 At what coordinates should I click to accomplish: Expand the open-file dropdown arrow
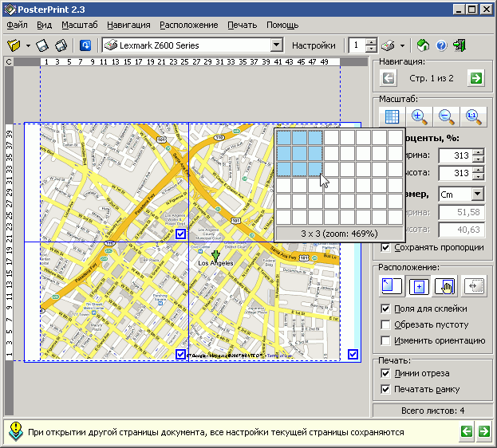pos(28,46)
